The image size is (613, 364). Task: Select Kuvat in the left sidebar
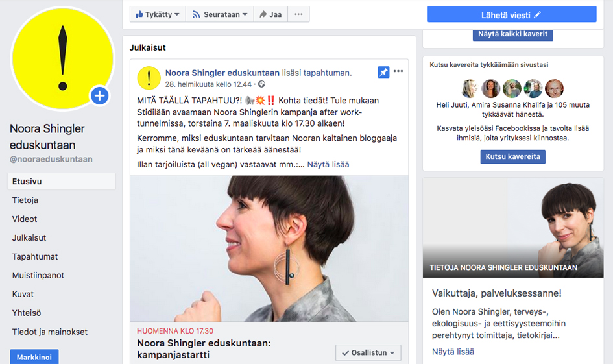point(23,294)
